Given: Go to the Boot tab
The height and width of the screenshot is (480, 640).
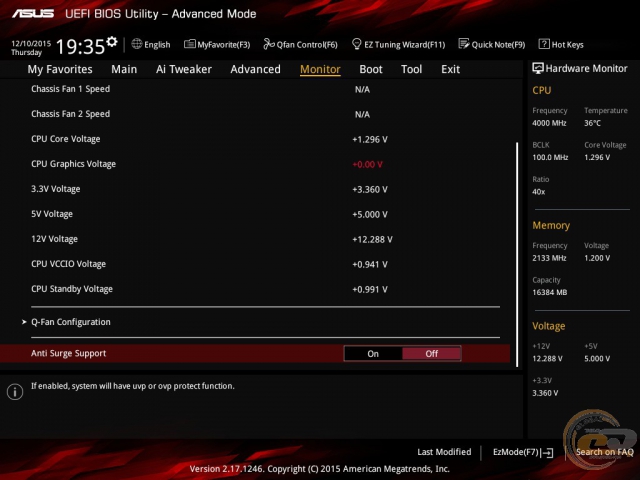Looking at the screenshot, I should point(371,69).
